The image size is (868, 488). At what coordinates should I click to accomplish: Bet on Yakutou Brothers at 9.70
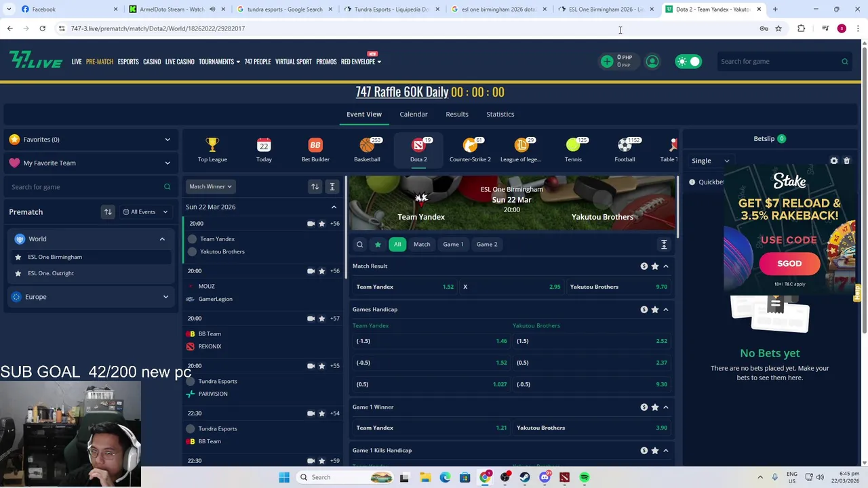click(618, 287)
